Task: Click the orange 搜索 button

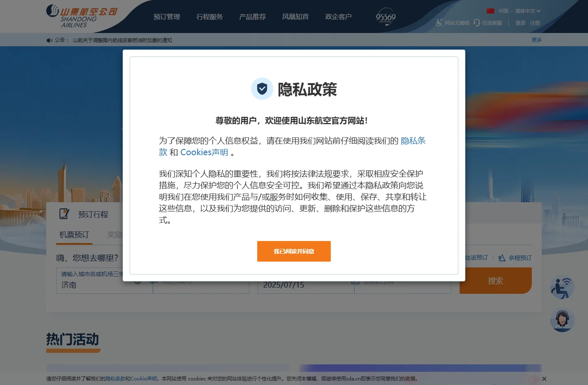Action: click(496, 281)
